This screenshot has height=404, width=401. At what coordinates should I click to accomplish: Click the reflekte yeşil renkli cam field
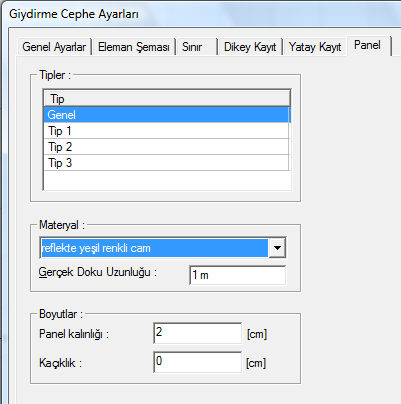point(154,248)
